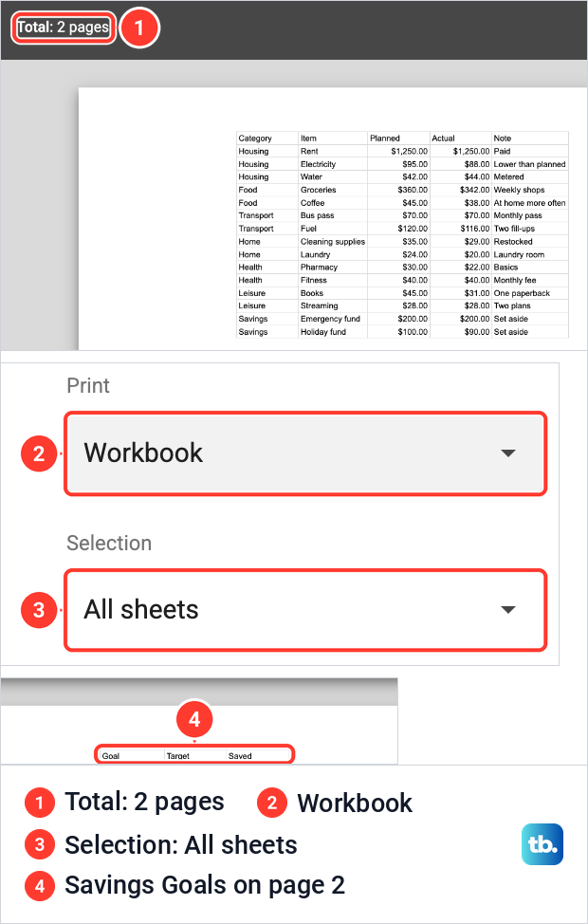Viewport: 588px width, 924px height.
Task: Click the 'Item' column header in preview
Action: [309, 139]
